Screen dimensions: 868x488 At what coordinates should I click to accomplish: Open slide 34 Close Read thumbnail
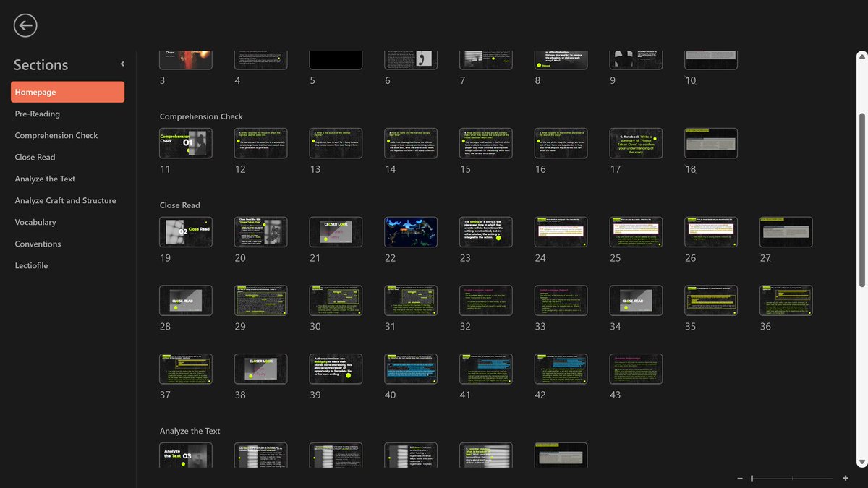click(636, 300)
